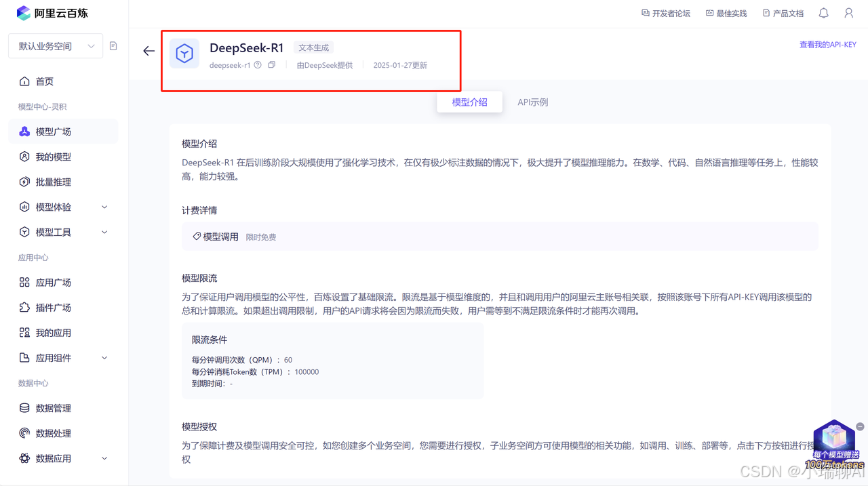Switch to the API示例 tab

533,102
